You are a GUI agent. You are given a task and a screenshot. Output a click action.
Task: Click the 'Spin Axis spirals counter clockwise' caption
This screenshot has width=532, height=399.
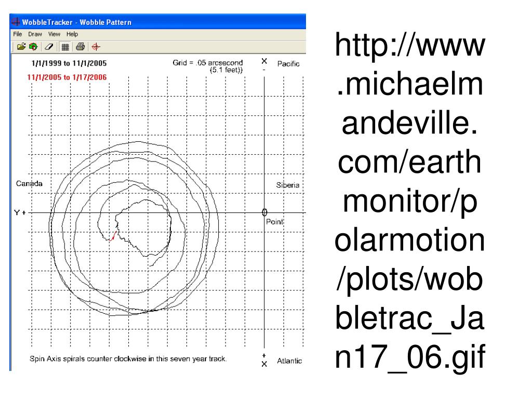(x=128, y=358)
